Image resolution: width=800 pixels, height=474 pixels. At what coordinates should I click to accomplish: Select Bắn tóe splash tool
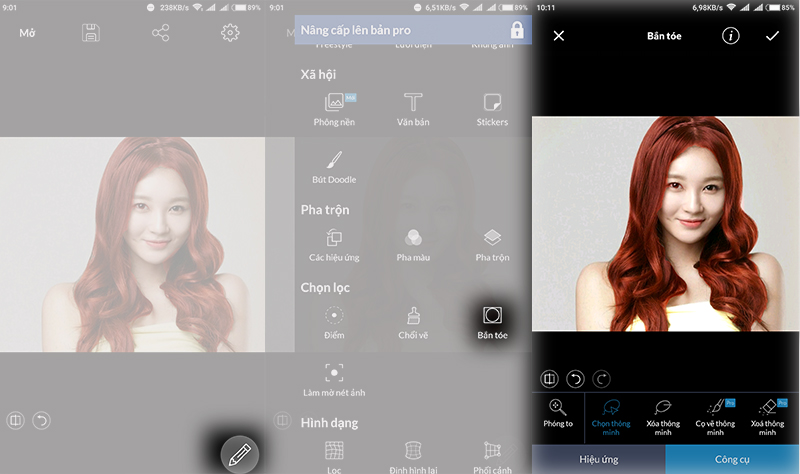492,323
